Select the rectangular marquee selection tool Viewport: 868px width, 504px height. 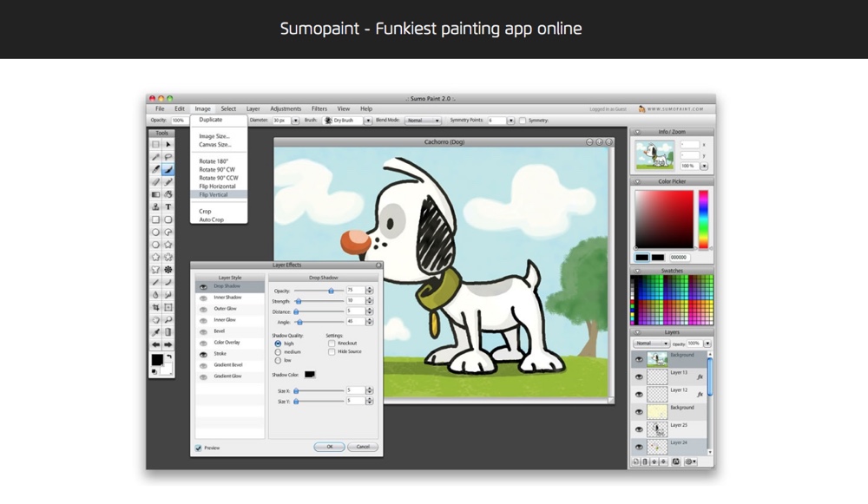pyautogui.click(x=155, y=144)
